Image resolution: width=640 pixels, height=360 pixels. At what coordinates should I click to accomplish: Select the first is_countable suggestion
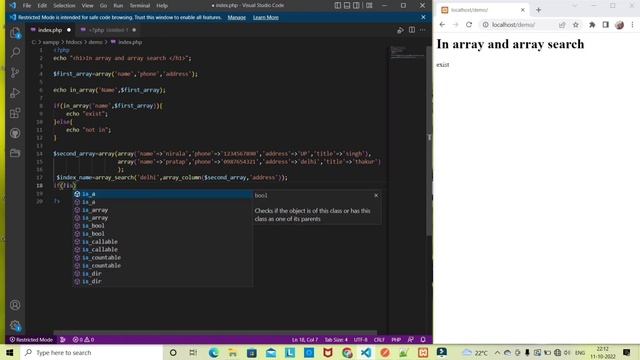pyautogui.click(x=163, y=258)
